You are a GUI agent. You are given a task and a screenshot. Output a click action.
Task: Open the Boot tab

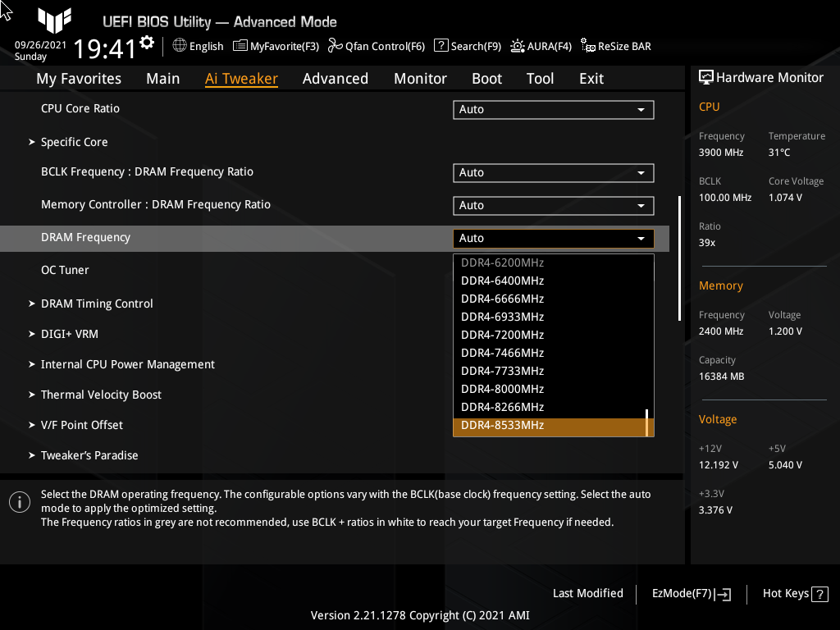(x=486, y=78)
